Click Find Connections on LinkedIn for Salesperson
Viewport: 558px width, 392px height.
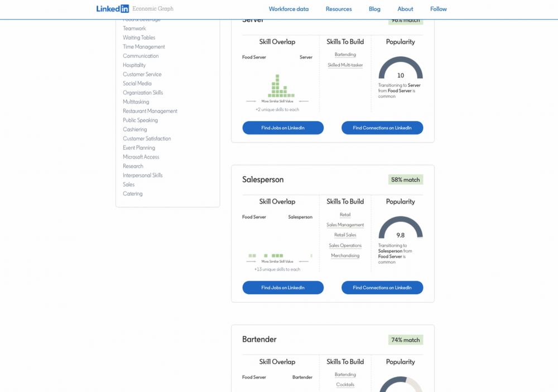tap(382, 287)
